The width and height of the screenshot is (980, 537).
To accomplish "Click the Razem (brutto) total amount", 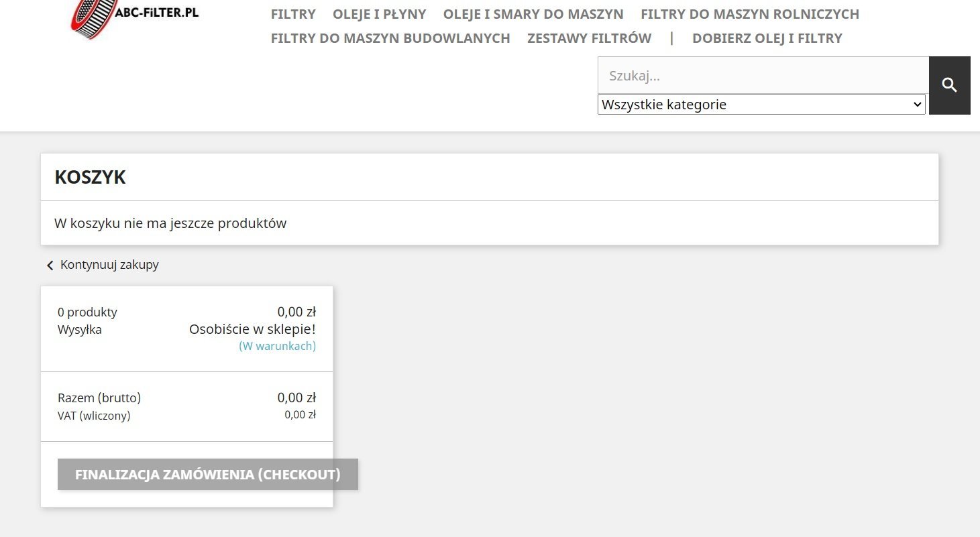I will 296,398.
